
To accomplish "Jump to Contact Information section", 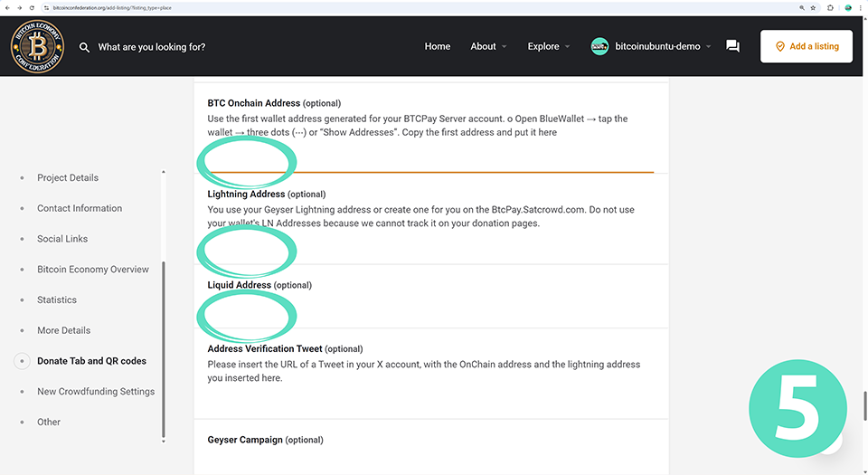I will tap(80, 208).
